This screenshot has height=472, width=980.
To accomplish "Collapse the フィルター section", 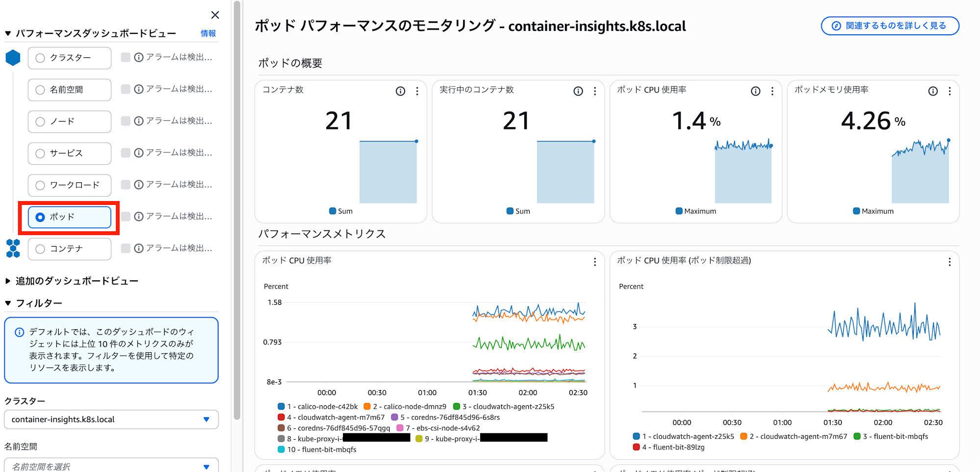I will point(8,303).
